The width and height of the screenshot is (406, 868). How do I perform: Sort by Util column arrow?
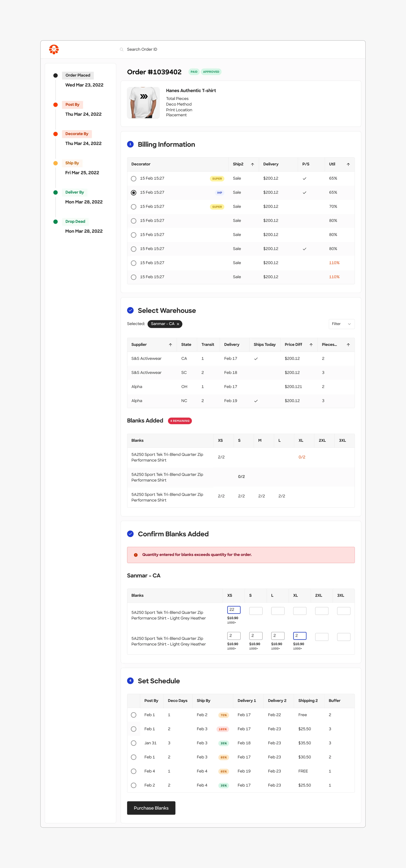(x=348, y=164)
